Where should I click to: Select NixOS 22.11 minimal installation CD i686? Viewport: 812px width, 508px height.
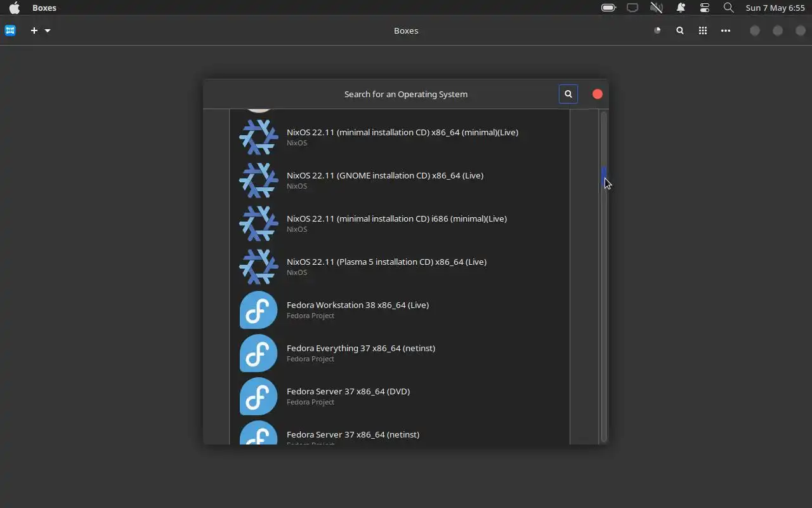[400, 224]
